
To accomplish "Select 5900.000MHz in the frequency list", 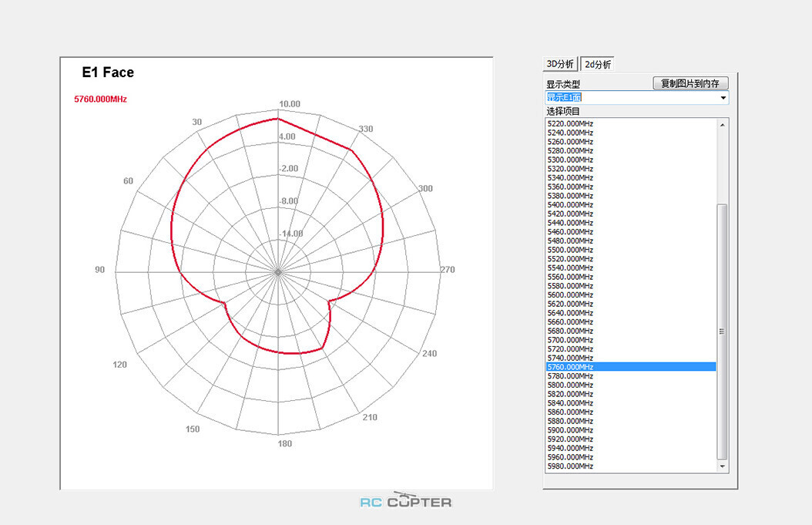I will tap(631, 430).
